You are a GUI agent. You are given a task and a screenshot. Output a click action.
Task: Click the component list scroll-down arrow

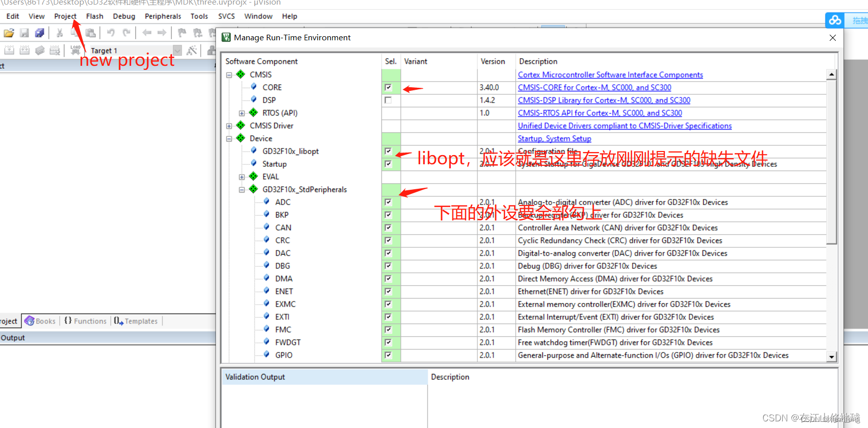pyautogui.click(x=832, y=357)
